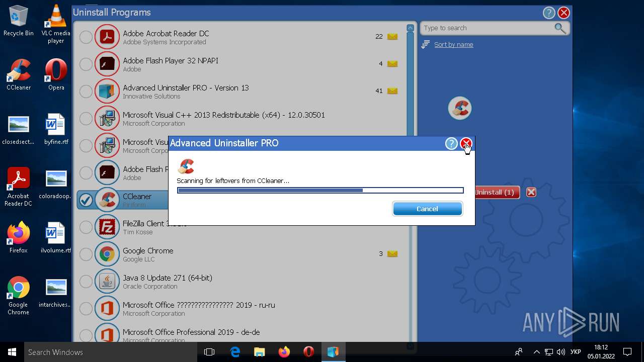Viewport: 644px width, 362px height.
Task: Check Visual C++ 2013 Redistributable (x64) checkbox
Action: [86, 118]
